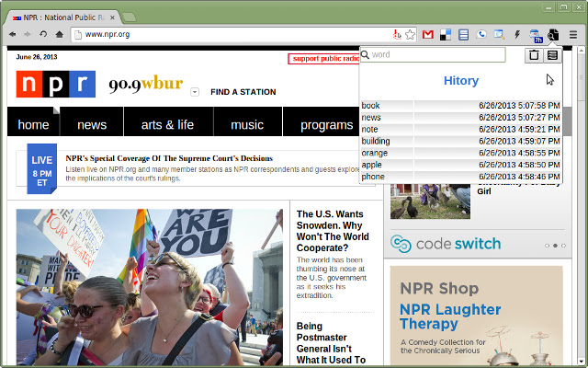
Task: Select the 'note' history entry
Action: [x=461, y=129]
